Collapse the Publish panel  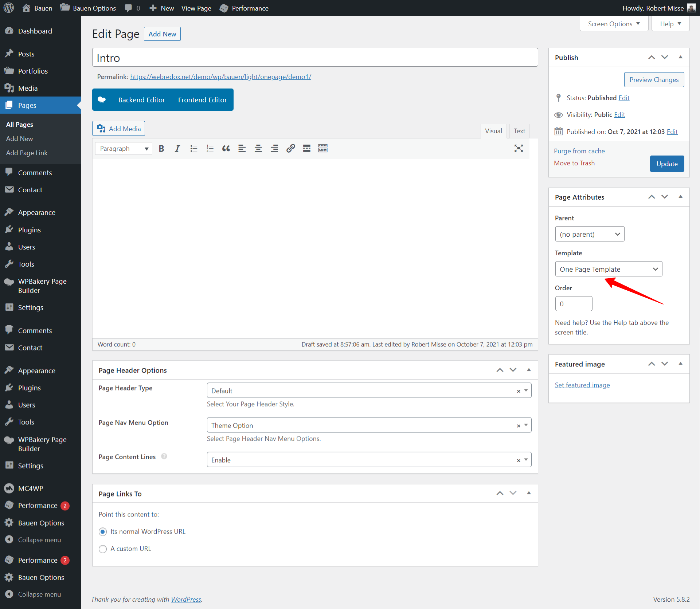pyautogui.click(x=680, y=57)
